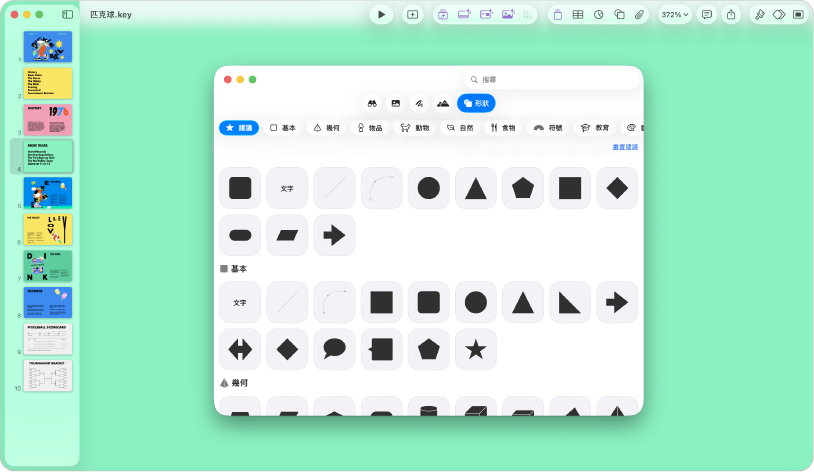The height and width of the screenshot is (473, 814).
Task: Select slide 2 yellow contents thumbnail
Action: (x=48, y=83)
